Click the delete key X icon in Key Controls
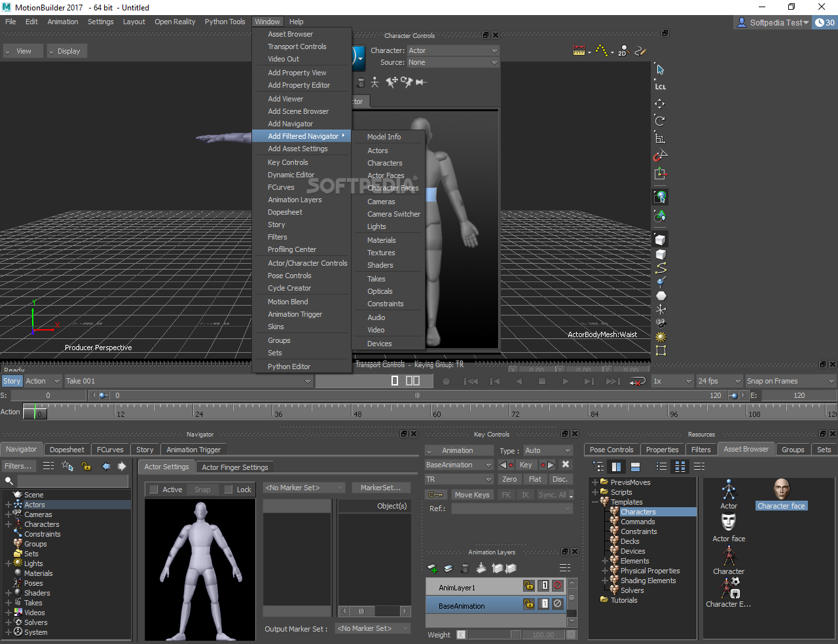 566,465
